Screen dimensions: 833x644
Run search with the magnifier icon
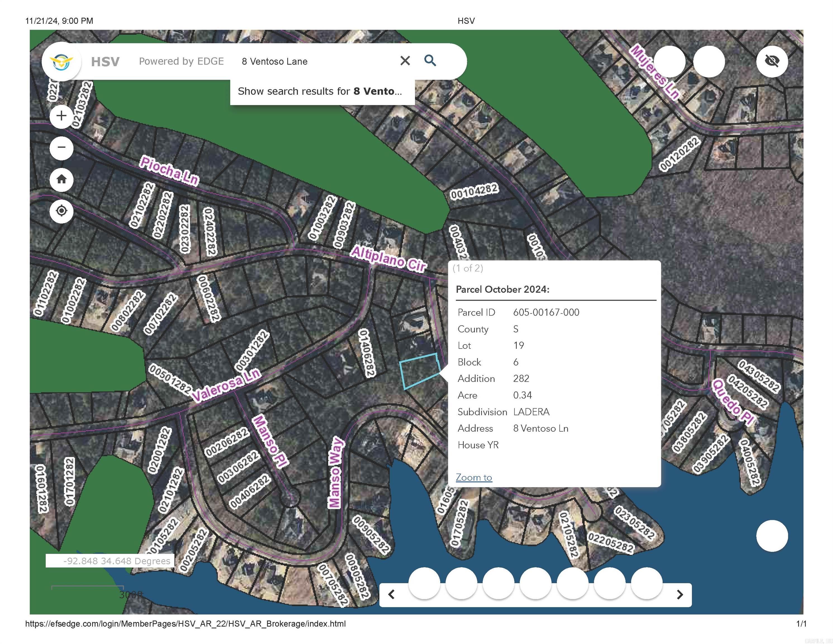(430, 61)
